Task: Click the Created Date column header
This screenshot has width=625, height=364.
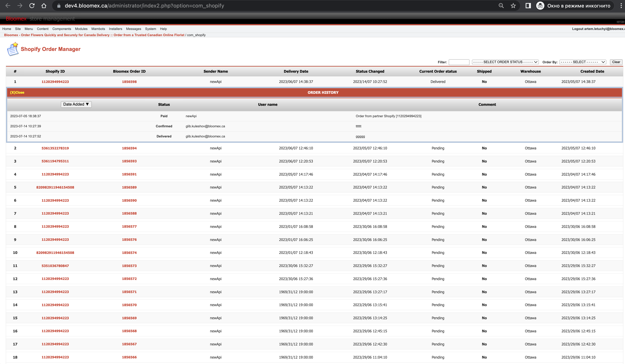Action: pyautogui.click(x=592, y=71)
